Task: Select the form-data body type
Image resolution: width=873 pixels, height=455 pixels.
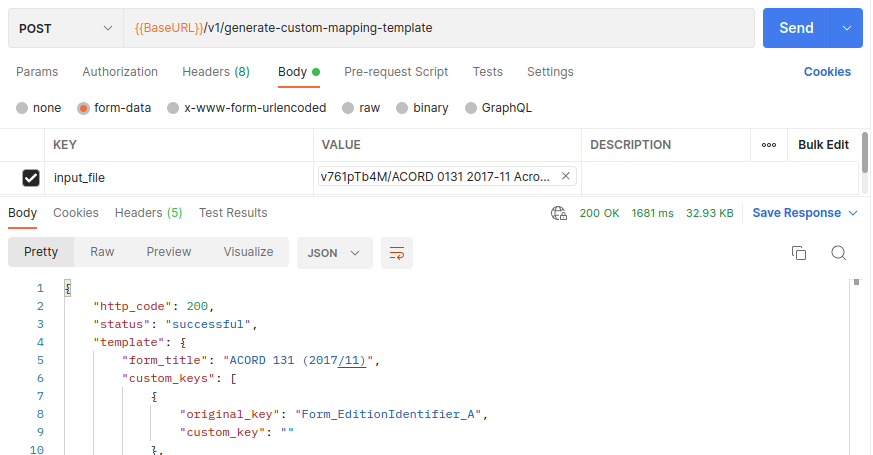Action: [x=84, y=108]
